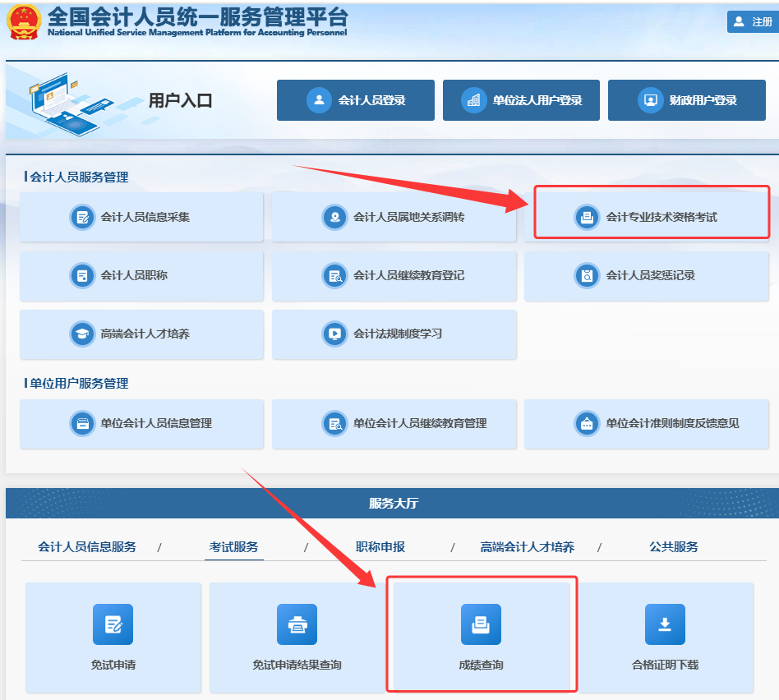This screenshot has width=779, height=700.
Task: Switch to the 考试服务 tab
Action: [236, 546]
